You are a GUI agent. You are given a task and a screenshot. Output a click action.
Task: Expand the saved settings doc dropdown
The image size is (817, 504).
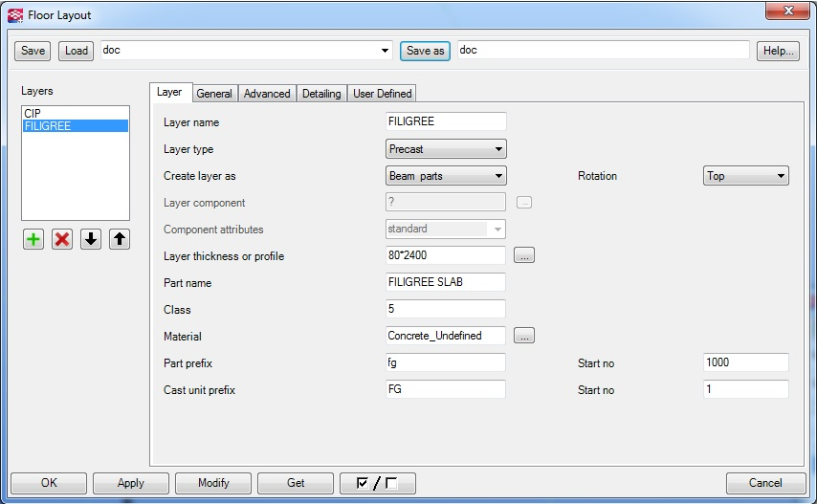pyautogui.click(x=385, y=51)
